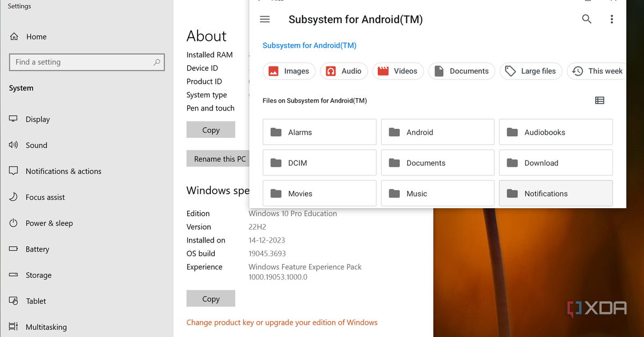Filter files by Images chip
This screenshot has height=337, width=644.
pos(289,71)
